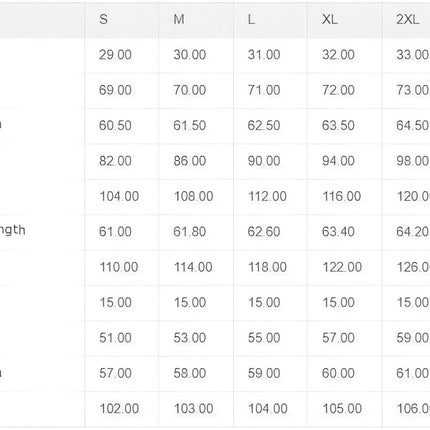Click the 105.00 cell under XL

tap(342, 408)
